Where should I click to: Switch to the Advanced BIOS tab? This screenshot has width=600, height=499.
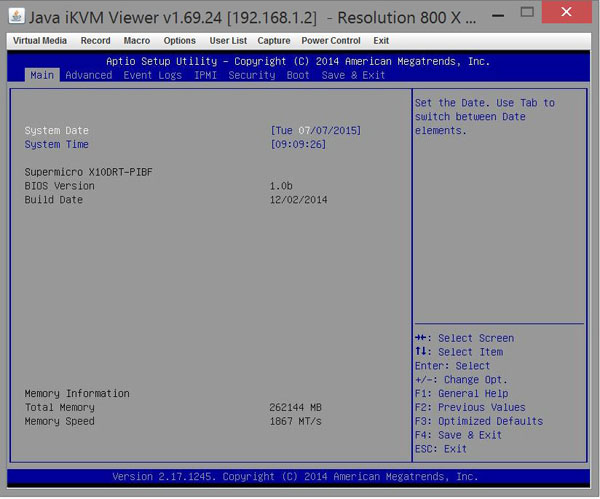point(88,75)
